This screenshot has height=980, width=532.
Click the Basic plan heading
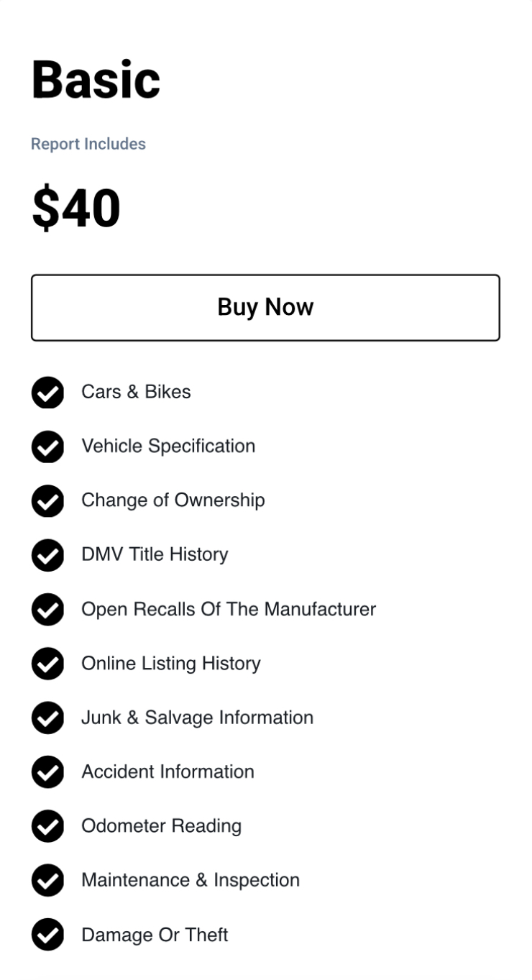pos(96,79)
